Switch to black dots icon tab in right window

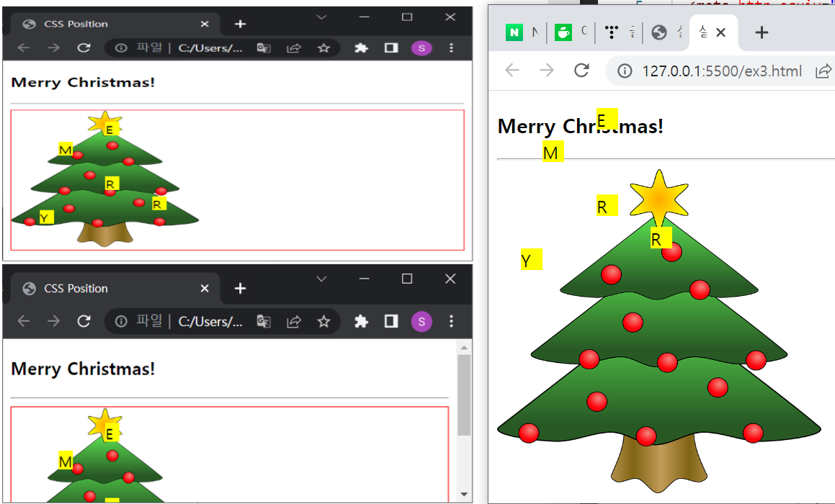point(612,32)
